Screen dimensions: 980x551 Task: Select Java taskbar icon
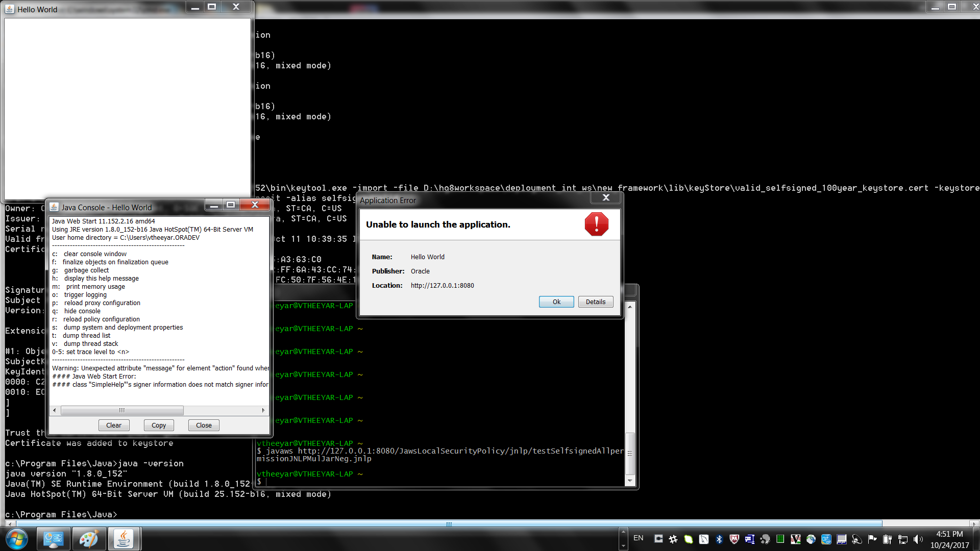point(123,539)
